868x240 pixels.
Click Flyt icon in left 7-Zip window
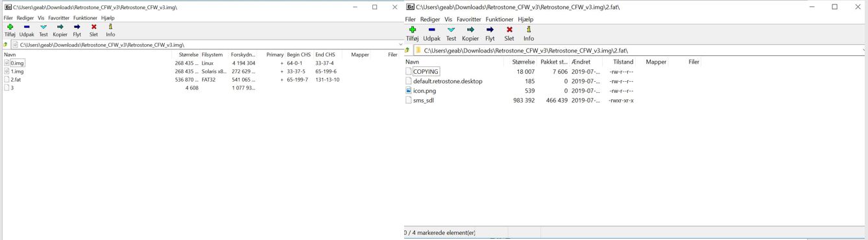77,27
